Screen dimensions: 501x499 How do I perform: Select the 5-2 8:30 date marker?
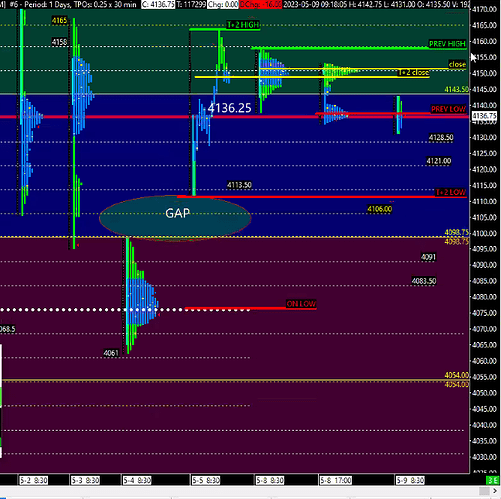[x=33, y=480]
